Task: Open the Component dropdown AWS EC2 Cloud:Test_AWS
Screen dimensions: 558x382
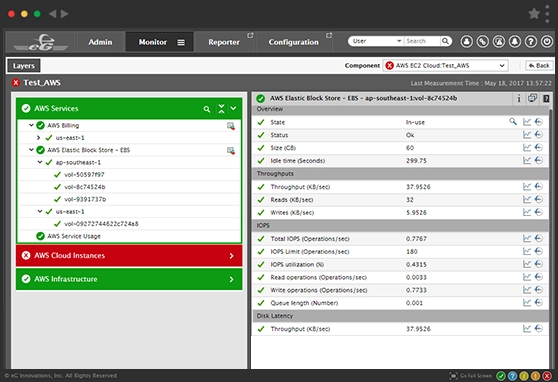Action: tap(445, 66)
